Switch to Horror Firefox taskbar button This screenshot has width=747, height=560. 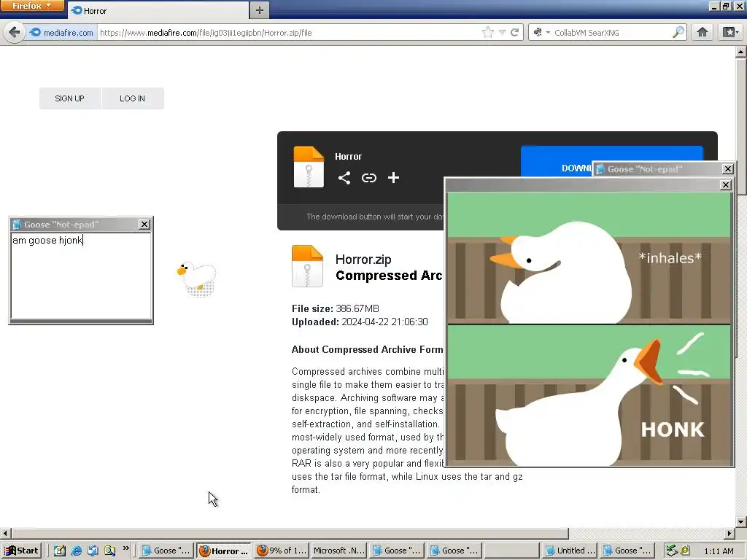click(x=224, y=551)
